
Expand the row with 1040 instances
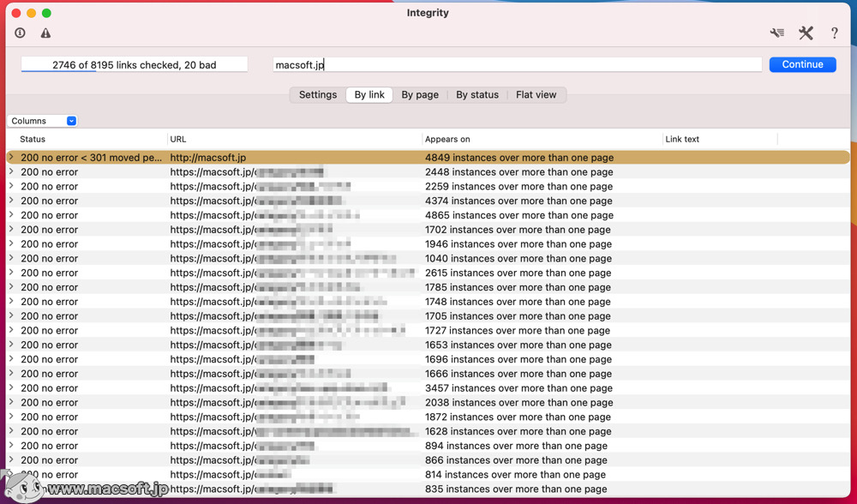pos(11,257)
